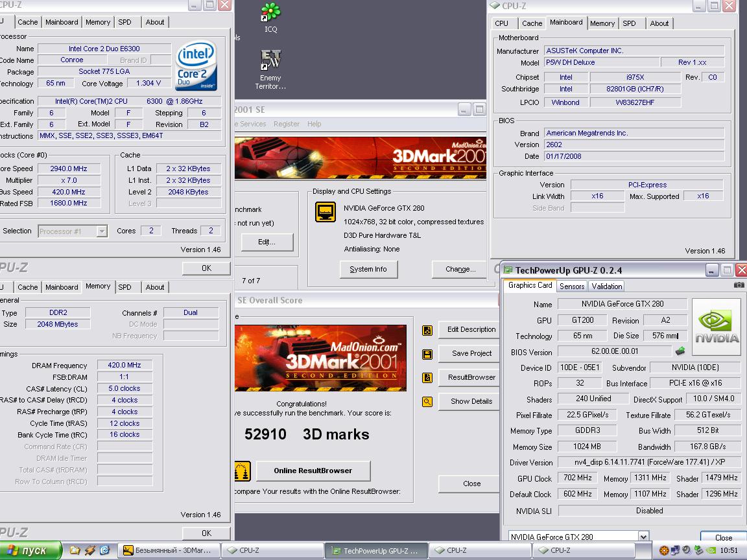Click the Core Speed value 2940.0 MHz
The image size is (747, 560).
pyautogui.click(x=69, y=169)
